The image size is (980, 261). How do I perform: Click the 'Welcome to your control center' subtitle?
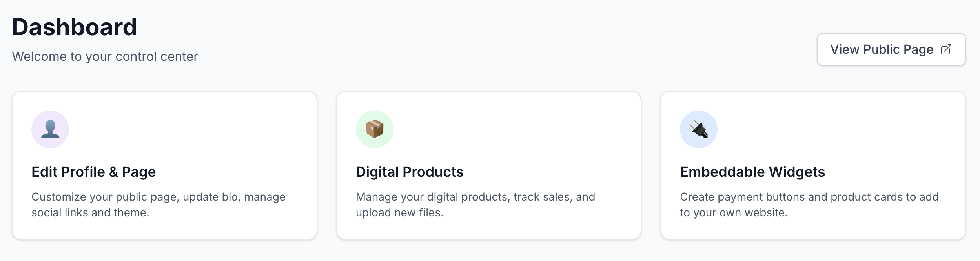(x=105, y=56)
